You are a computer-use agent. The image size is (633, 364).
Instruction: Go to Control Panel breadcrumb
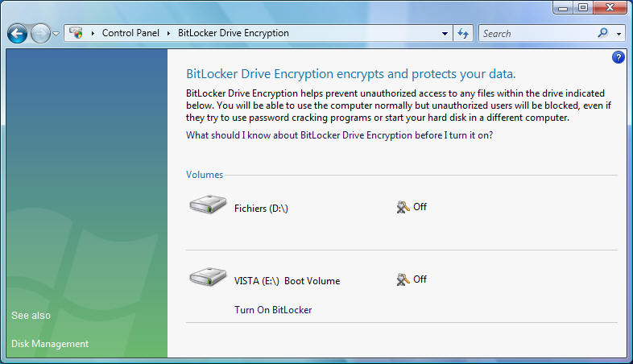coord(130,34)
